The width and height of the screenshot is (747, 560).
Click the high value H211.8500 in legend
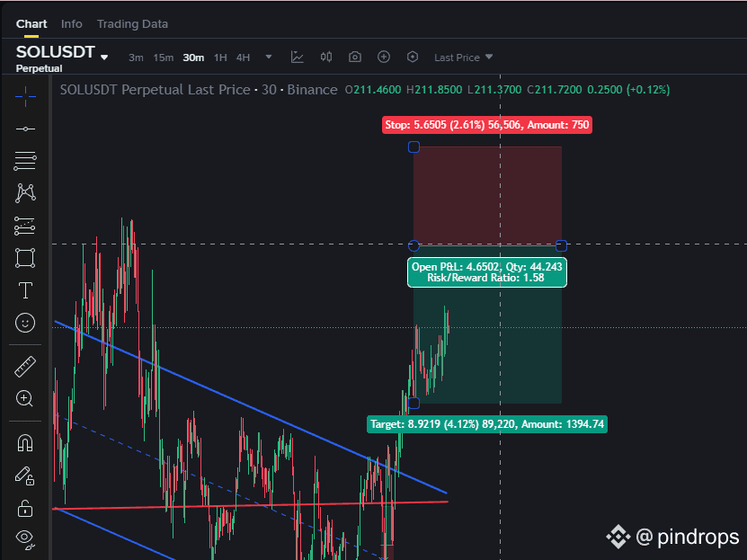point(434,90)
